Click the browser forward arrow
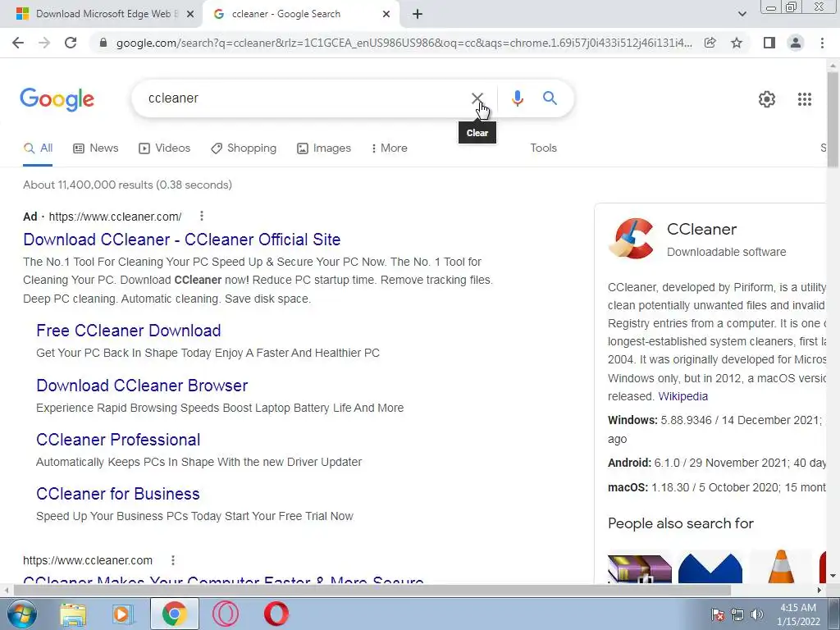 coord(44,43)
